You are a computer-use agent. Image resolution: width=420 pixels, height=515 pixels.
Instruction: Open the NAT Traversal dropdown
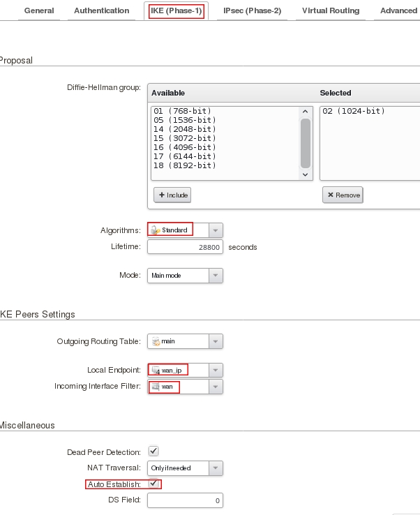click(x=216, y=468)
